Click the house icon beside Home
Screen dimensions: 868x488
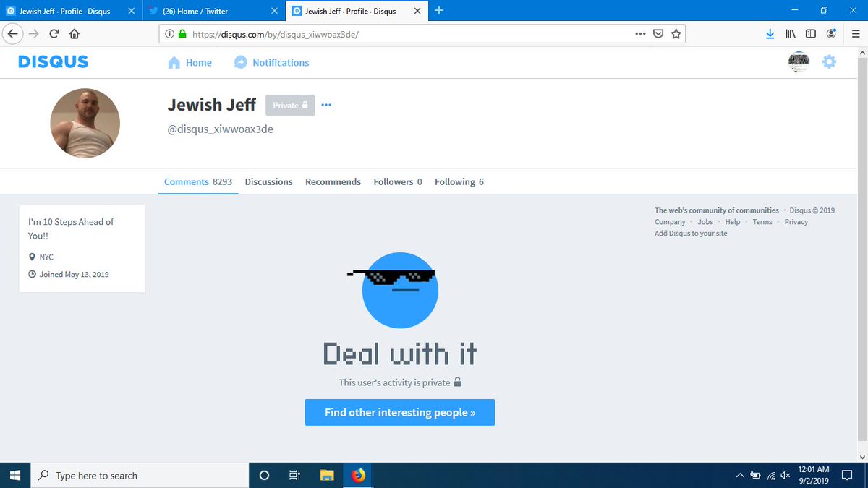pyautogui.click(x=174, y=63)
